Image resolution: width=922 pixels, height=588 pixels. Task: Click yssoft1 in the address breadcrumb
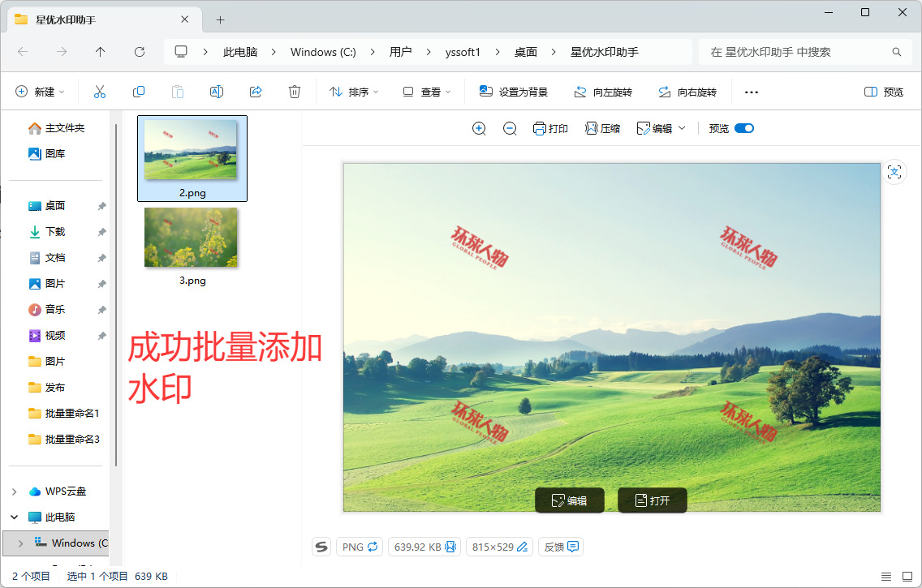click(x=463, y=52)
